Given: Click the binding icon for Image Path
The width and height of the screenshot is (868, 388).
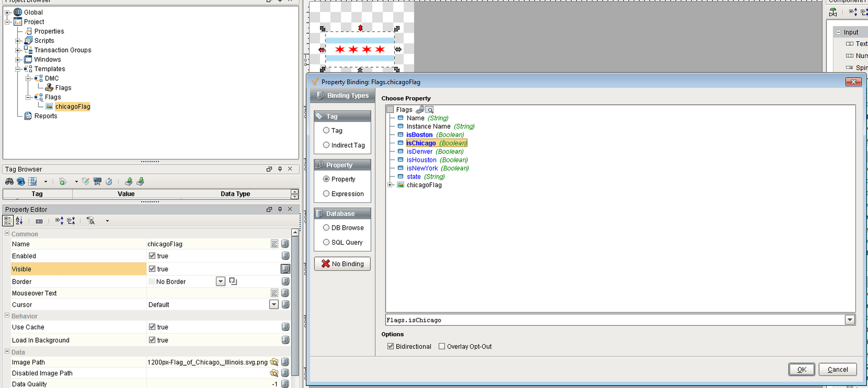Looking at the screenshot, I should tap(285, 362).
